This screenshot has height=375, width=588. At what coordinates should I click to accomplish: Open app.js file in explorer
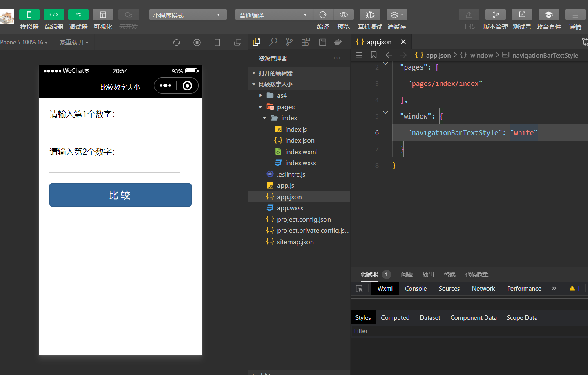tap(299, 185)
